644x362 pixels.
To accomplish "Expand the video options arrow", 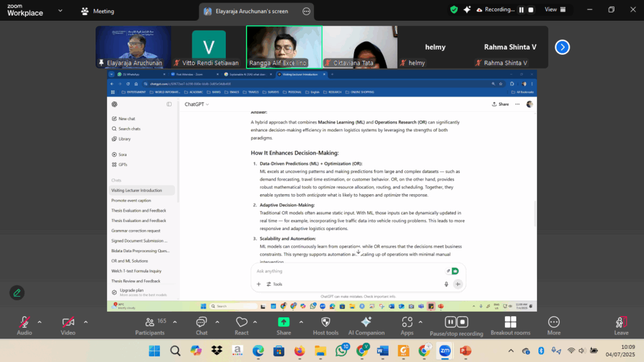I will coord(86,322).
